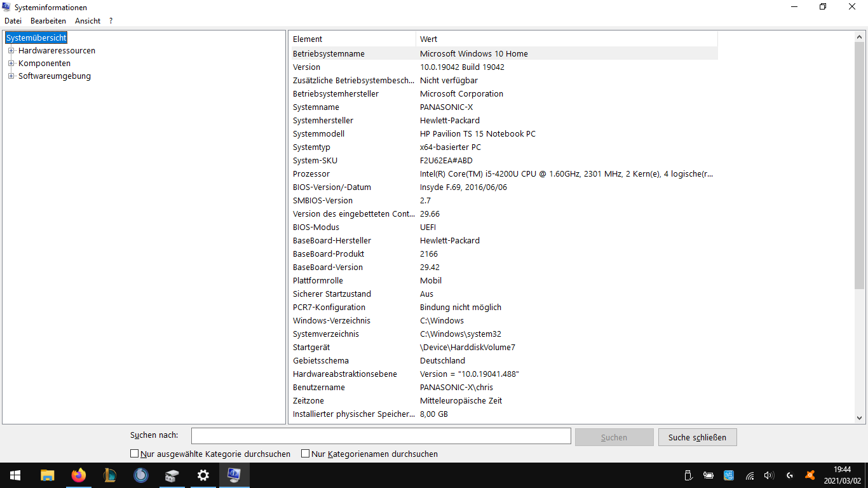Viewport: 868px width, 488px height.
Task: Open the ? help menu
Action: click(111, 21)
